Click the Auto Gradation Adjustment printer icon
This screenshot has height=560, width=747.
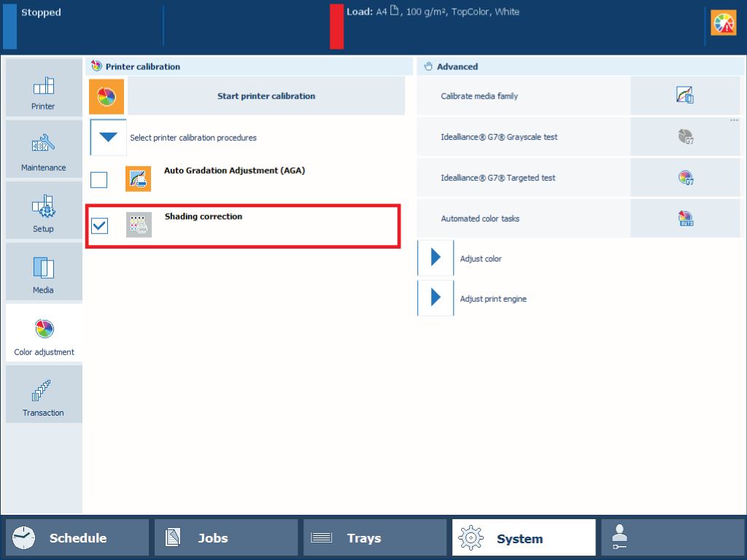tap(138, 179)
